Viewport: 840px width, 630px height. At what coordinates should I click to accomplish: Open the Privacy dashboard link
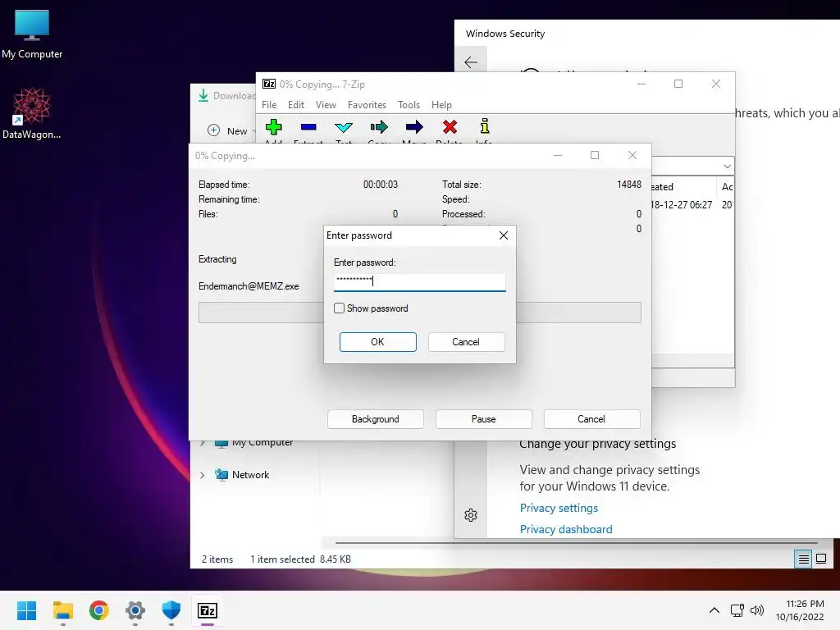tap(566, 529)
